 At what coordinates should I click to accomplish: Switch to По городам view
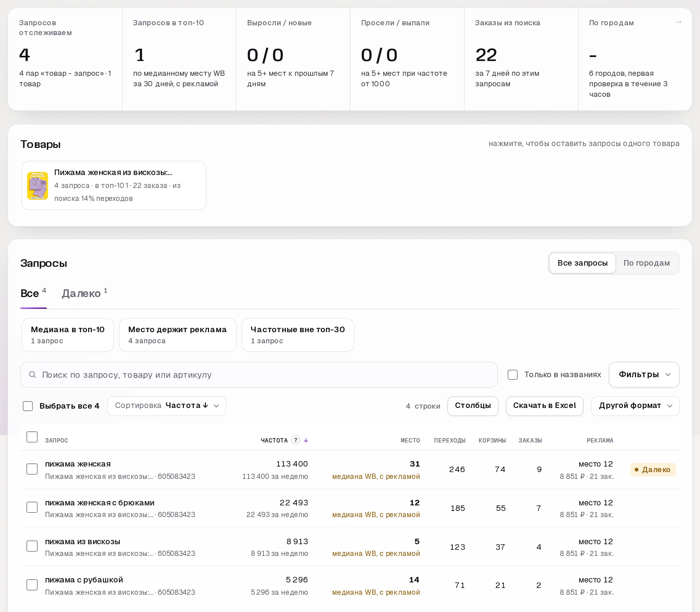tap(646, 263)
